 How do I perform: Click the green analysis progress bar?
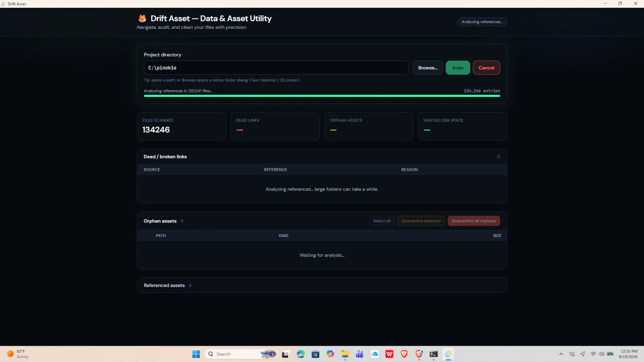(x=322, y=96)
